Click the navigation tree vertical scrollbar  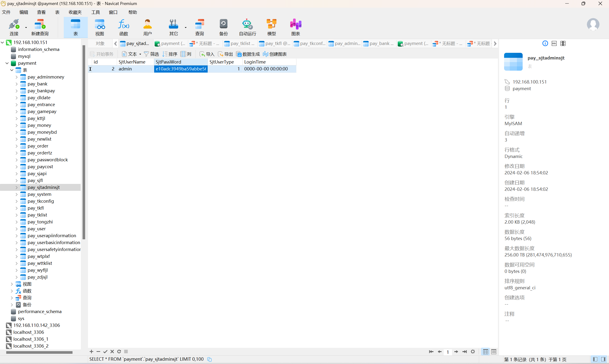click(x=84, y=142)
